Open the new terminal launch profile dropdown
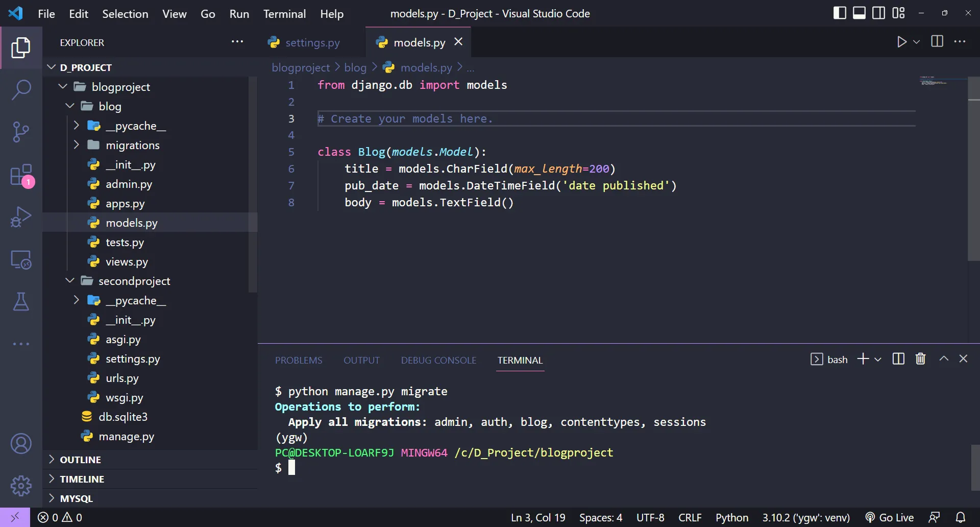980x527 pixels. point(878,360)
